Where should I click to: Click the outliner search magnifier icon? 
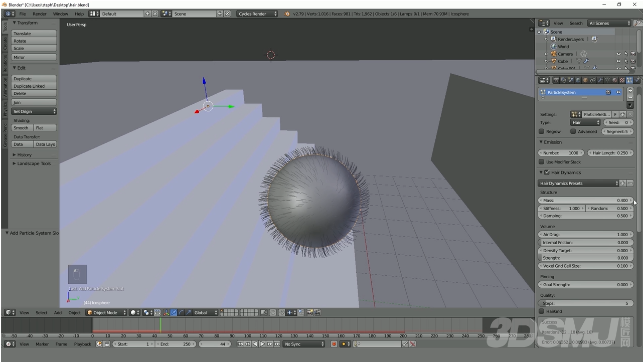point(637,23)
